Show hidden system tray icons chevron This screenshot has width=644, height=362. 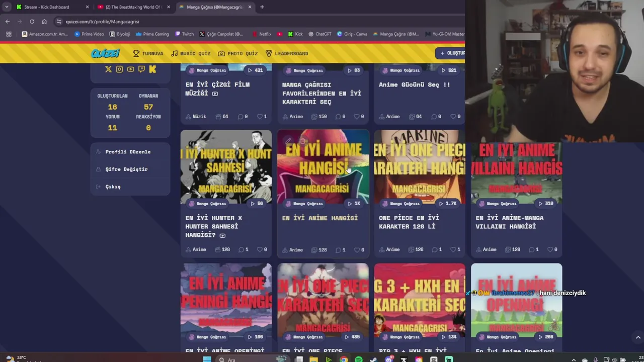[x=574, y=359]
